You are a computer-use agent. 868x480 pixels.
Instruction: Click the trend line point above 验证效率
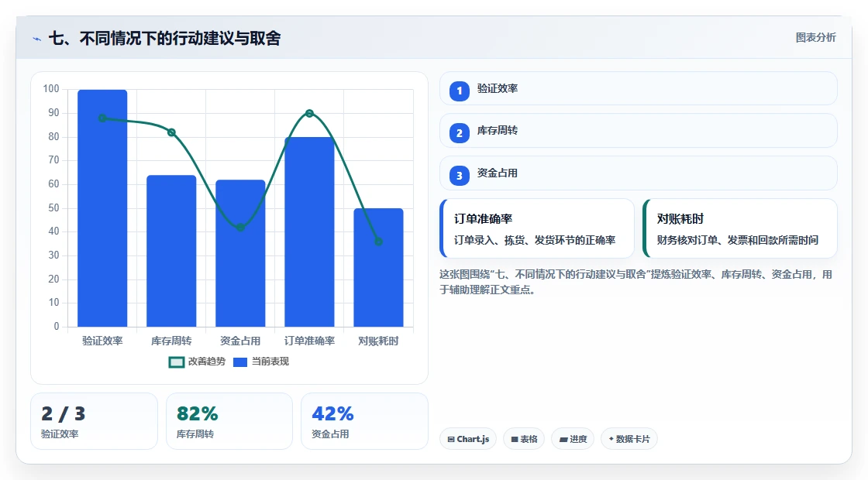click(x=102, y=118)
